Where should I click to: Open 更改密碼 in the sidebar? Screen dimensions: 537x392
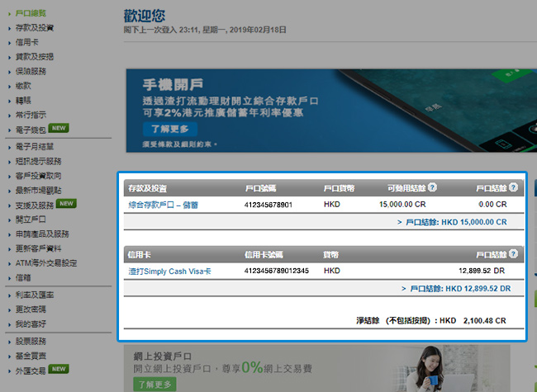click(31, 309)
